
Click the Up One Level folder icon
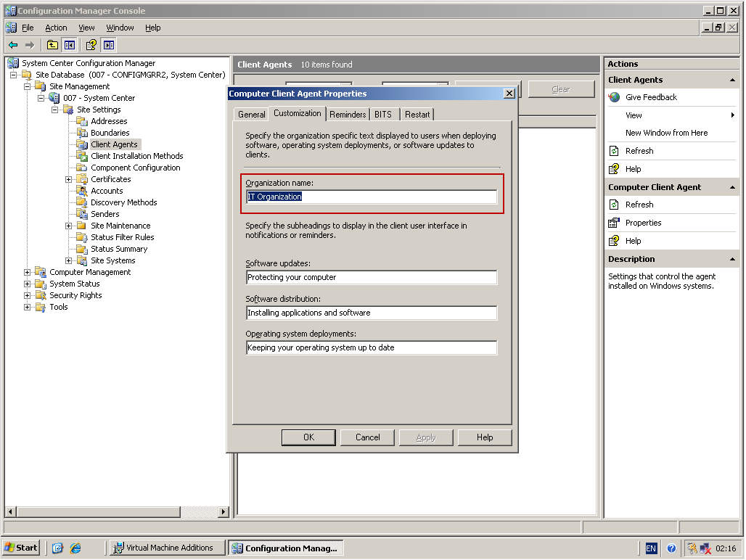point(52,45)
